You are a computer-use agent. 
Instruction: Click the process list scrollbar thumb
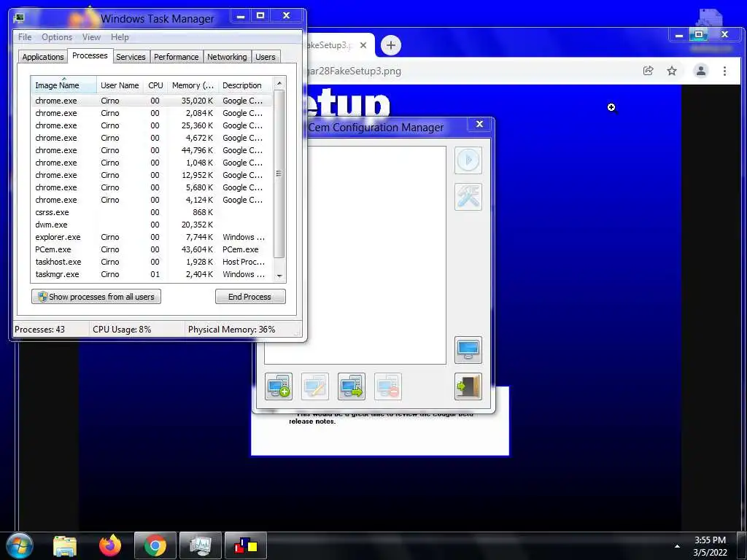[279, 174]
